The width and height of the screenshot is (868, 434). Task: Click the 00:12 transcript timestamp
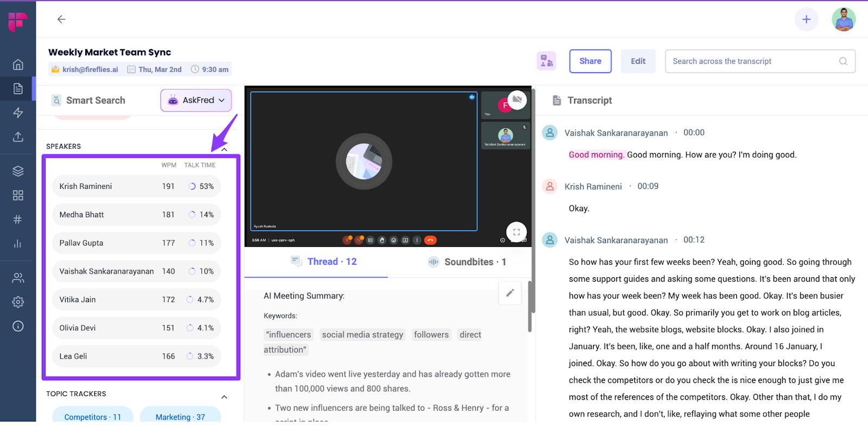point(694,240)
